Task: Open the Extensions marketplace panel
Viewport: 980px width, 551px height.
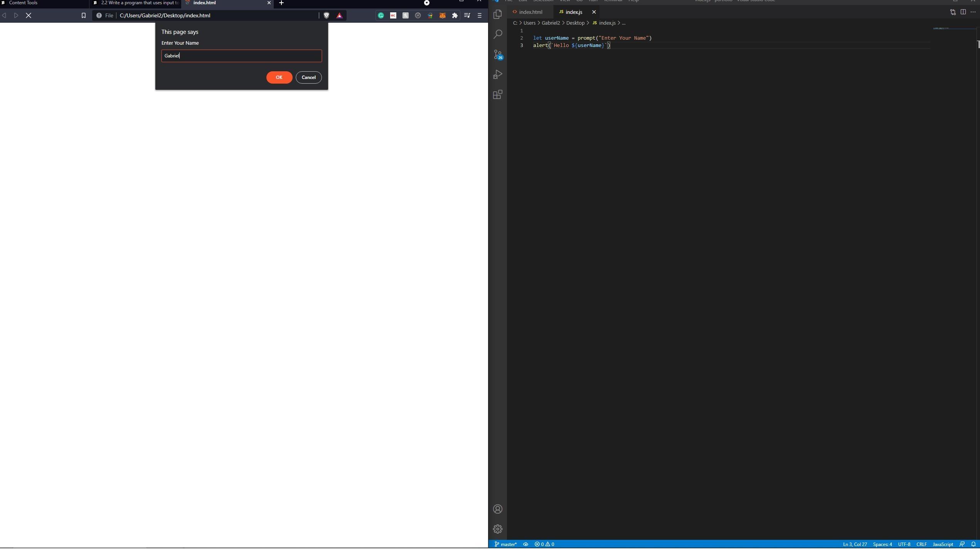Action: point(498,95)
